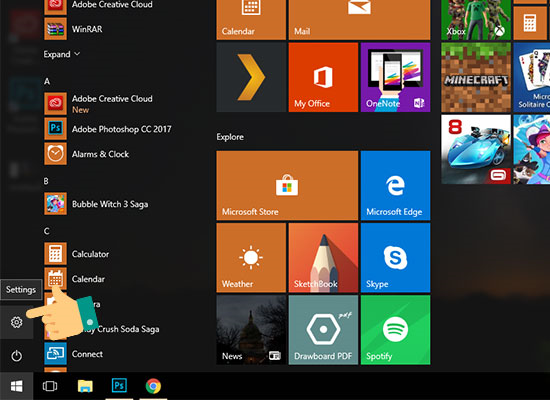The image size is (550, 400).
Task: Open the Spotify tile
Action: (395, 330)
